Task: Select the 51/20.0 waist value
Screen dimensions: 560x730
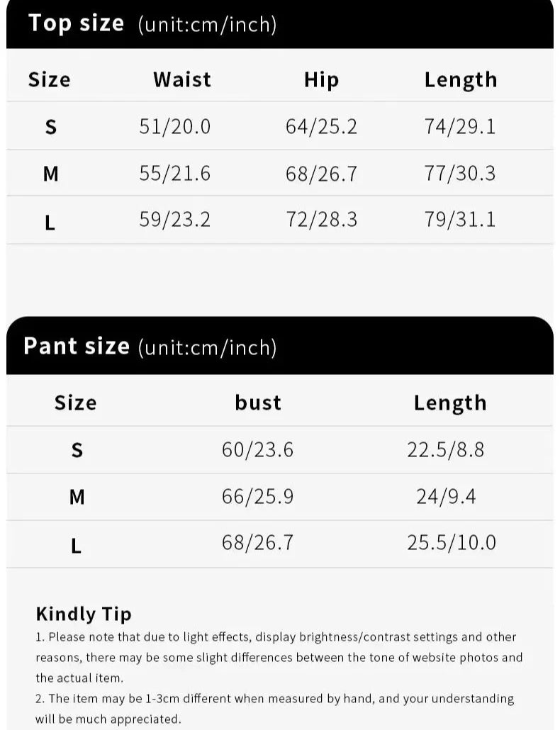Action: pyautogui.click(x=175, y=126)
